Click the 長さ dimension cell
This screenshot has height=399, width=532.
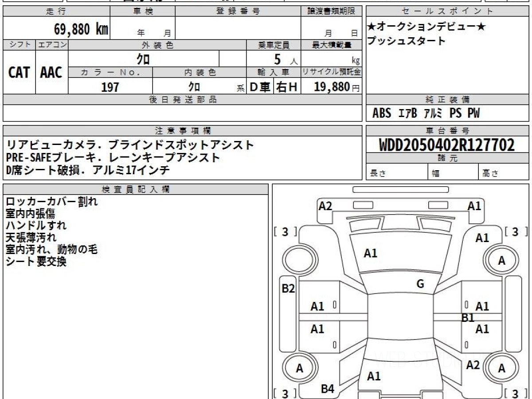point(397,172)
